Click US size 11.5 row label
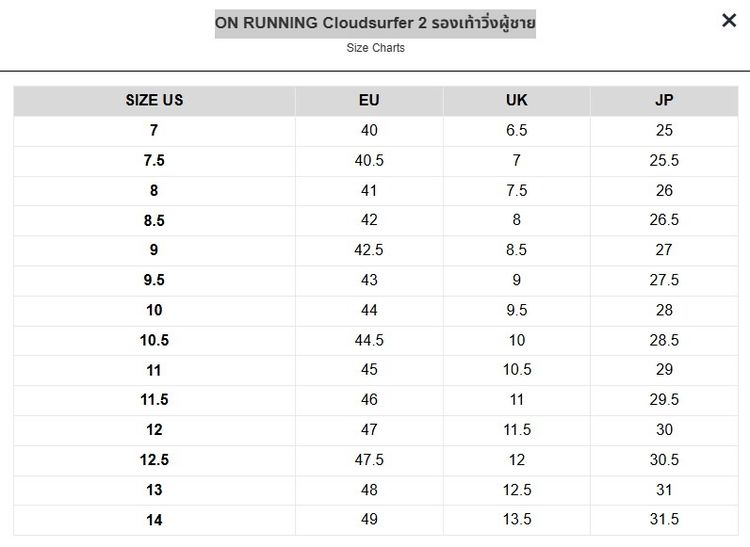This screenshot has width=750, height=547. click(154, 400)
